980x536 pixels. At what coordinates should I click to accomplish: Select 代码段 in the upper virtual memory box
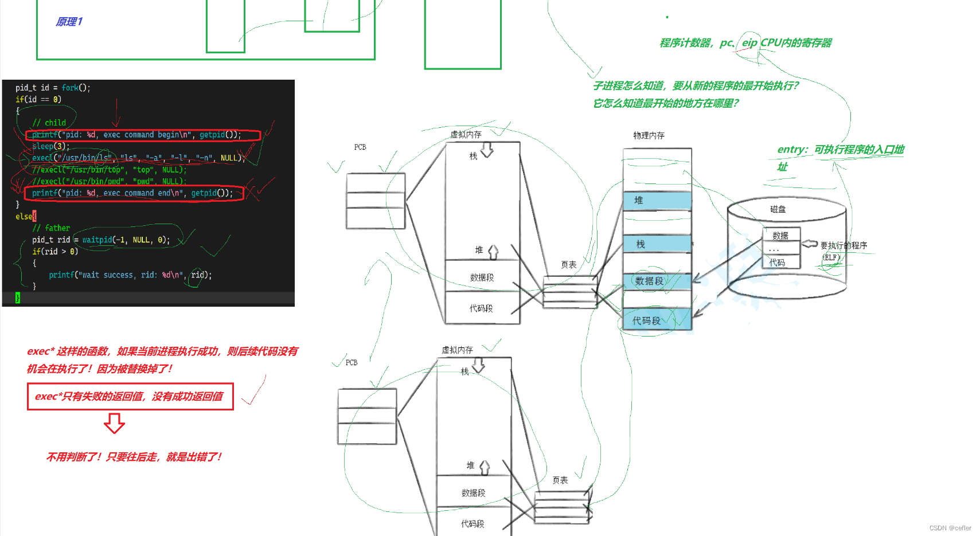(481, 308)
